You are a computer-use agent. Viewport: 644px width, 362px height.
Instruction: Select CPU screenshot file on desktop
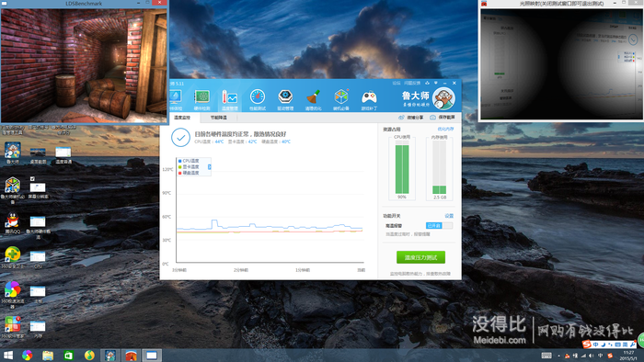point(38,260)
